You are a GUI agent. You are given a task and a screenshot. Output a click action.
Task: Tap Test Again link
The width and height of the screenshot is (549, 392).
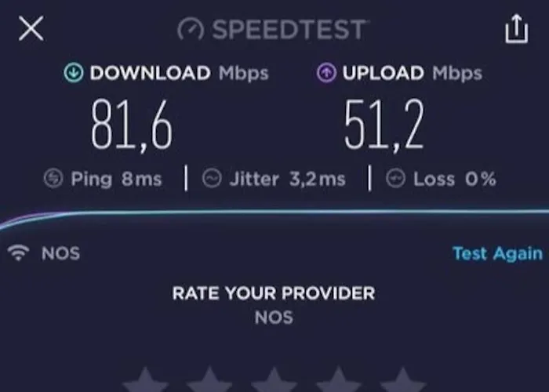(x=497, y=253)
